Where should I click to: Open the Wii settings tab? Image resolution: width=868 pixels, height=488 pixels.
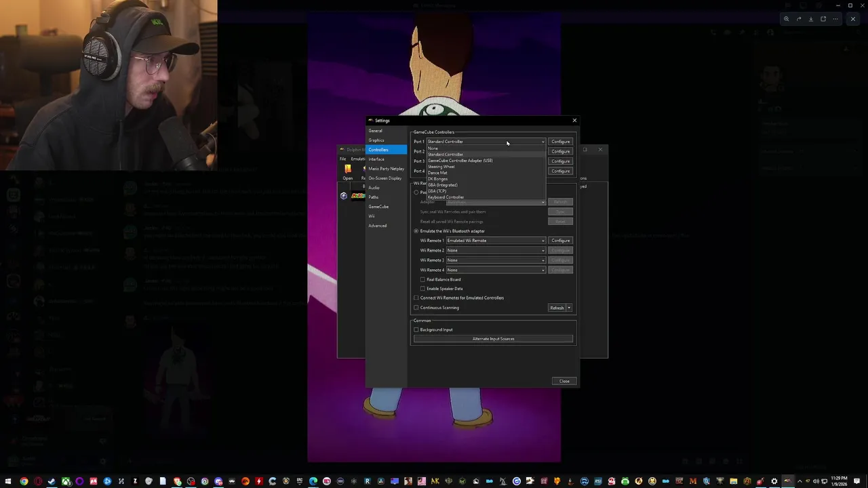click(x=386, y=216)
